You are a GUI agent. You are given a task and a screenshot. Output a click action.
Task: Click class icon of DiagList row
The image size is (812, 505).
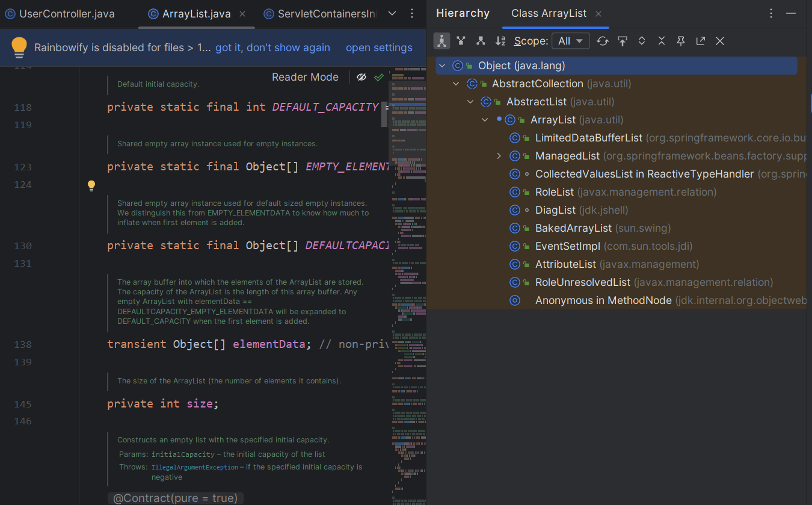point(515,210)
